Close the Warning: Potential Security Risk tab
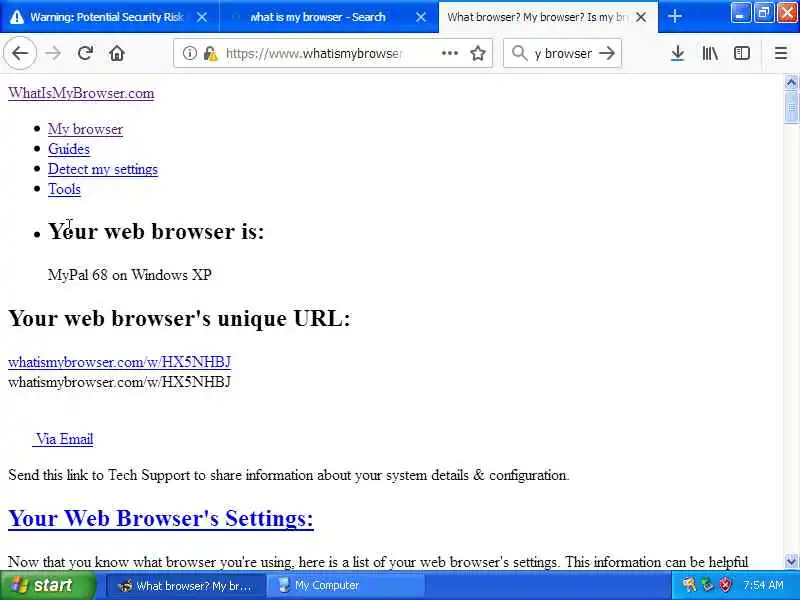The height and width of the screenshot is (600, 800). (202, 17)
